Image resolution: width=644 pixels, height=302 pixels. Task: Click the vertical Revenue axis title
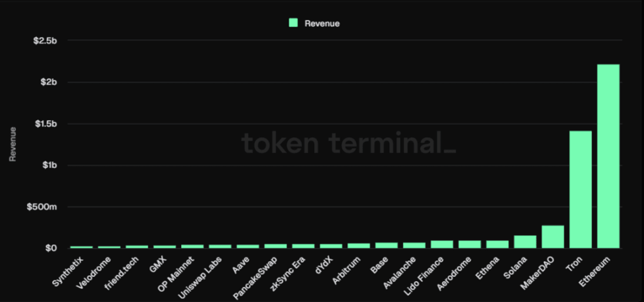[x=13, y=144]
